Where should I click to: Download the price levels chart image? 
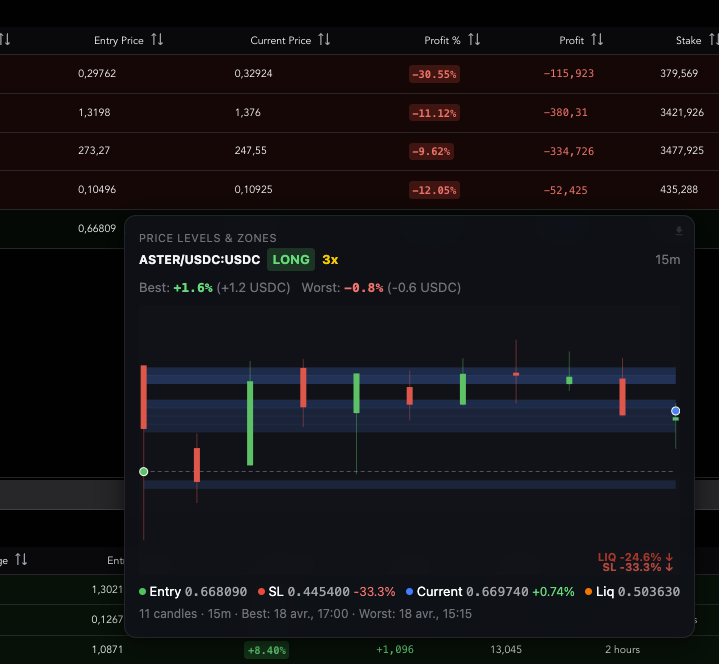click(x=679, y=231)
